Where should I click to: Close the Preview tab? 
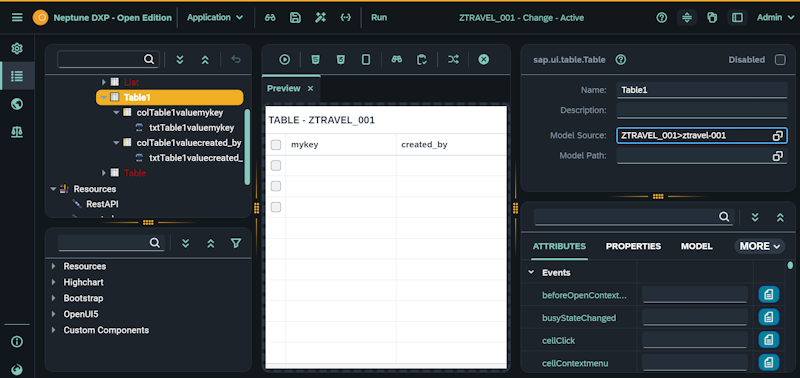pos(310,89)
